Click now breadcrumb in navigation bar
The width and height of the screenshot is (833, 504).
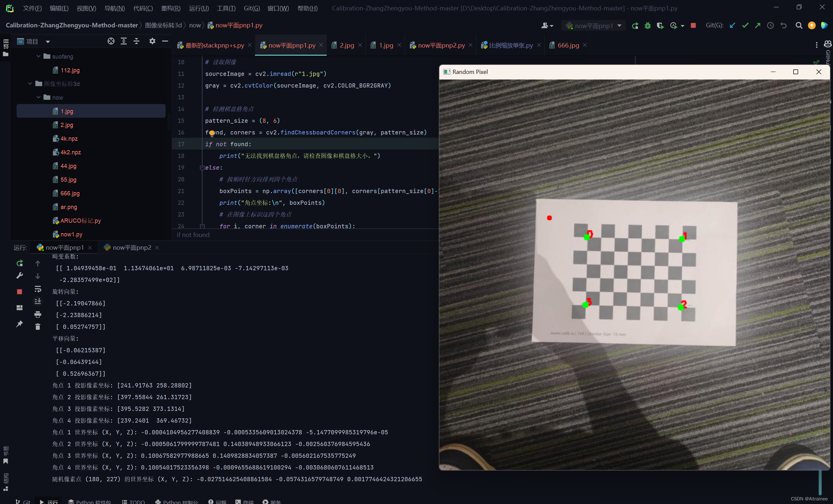(x=195, y=25)
